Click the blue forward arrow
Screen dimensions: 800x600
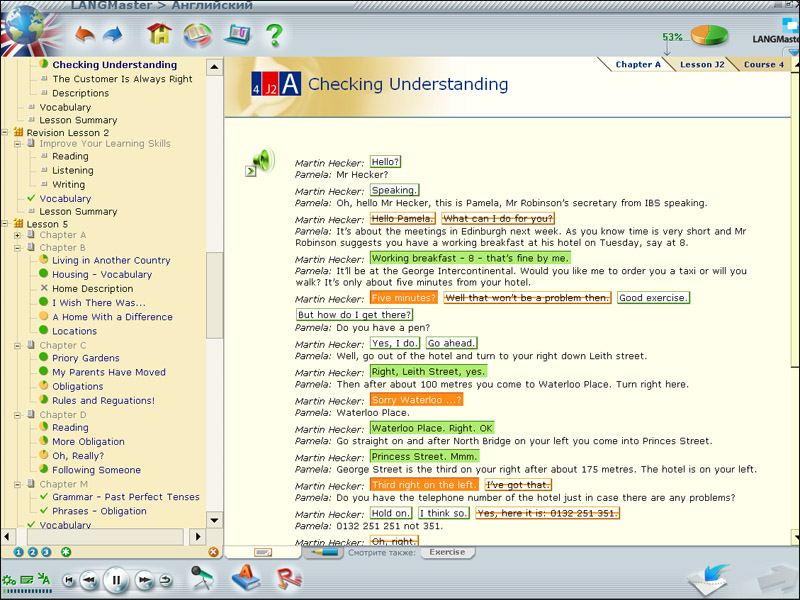[x=112, y=36]
